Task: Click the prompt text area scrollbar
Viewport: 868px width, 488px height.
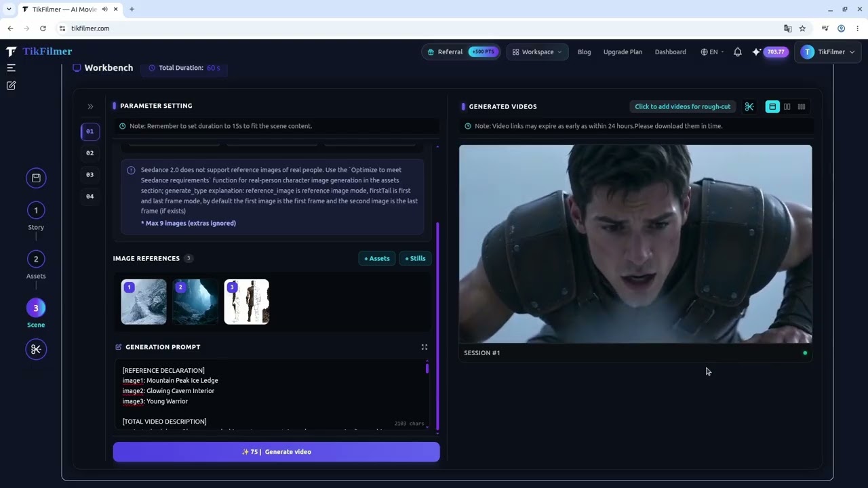Action: [427, 368]
